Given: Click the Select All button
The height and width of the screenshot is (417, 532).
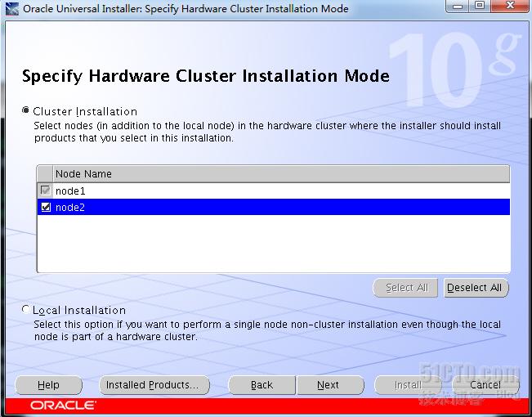Looking at the screenshot, I should point(405,288).
